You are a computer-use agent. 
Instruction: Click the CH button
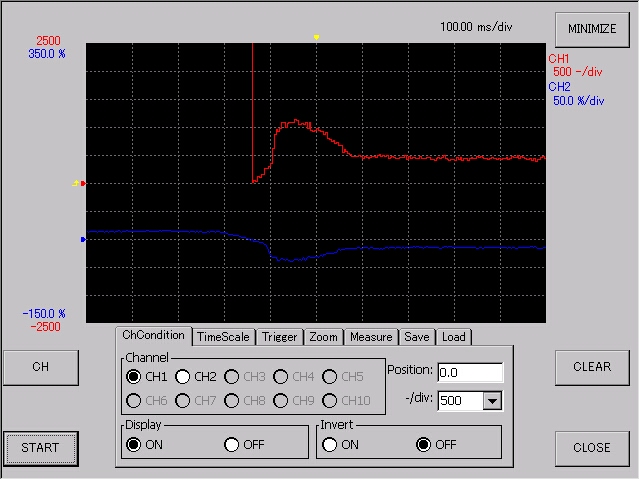coord(41,367)
